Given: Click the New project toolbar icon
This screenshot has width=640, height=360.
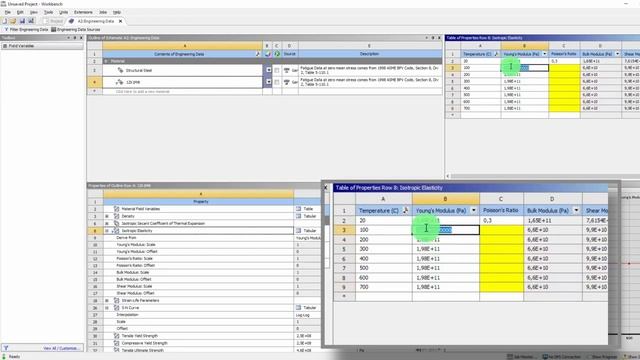Looking at the screenshot, I should [x=4, y=21].
